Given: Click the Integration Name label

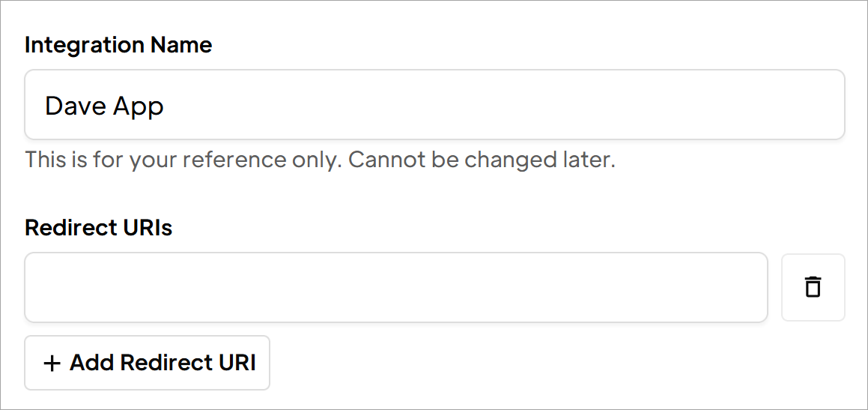Looking at the screenshot, I should click(118, 45).
